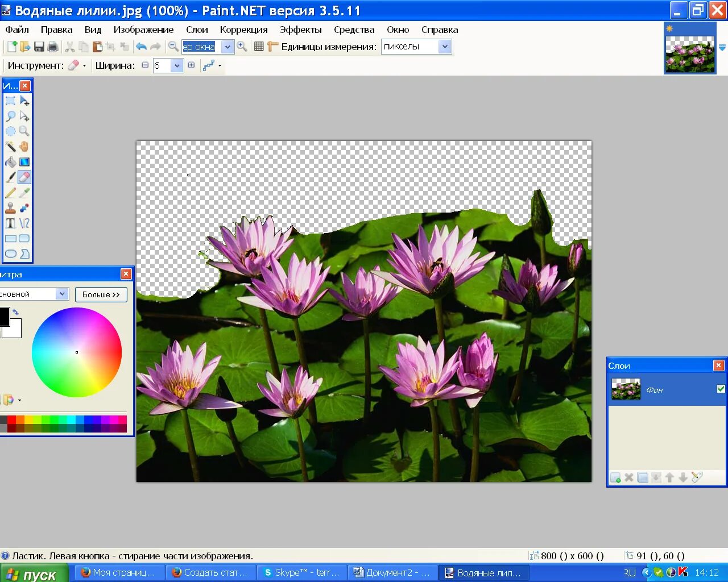Select the Ellipse shape tool
Viewport: 728px width, 582px height.
tap(10, 254)
